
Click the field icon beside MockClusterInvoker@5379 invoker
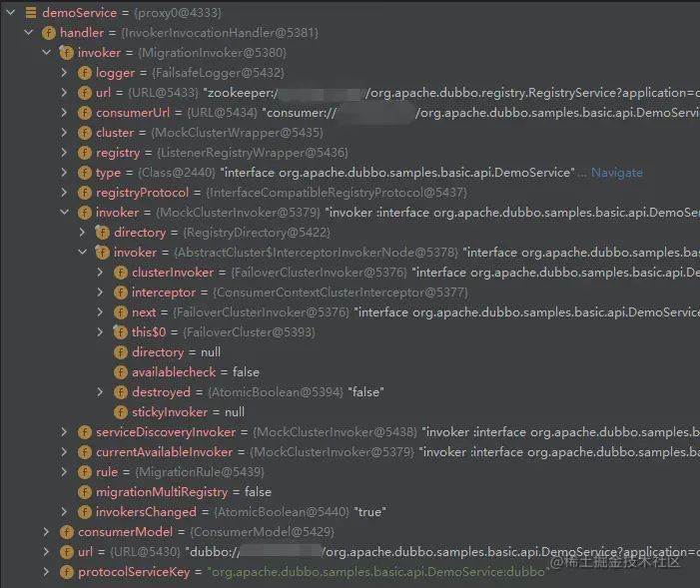coord(84,213)
